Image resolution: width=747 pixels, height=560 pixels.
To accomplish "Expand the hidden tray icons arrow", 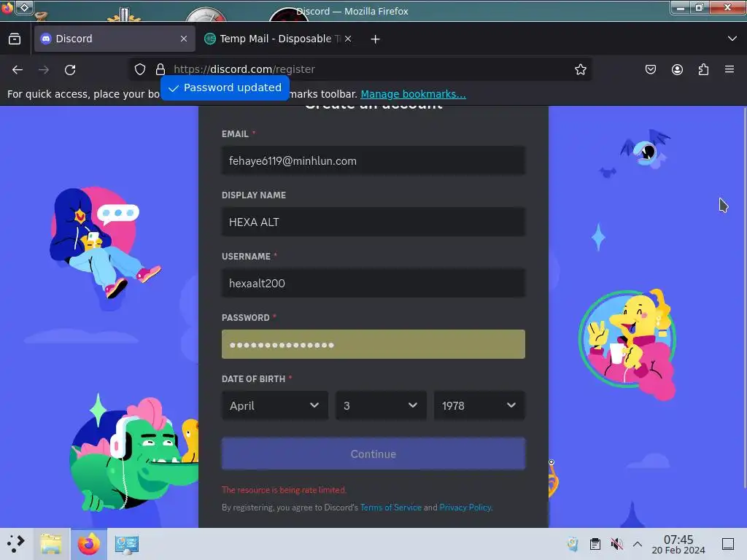I will coord(638,544).
